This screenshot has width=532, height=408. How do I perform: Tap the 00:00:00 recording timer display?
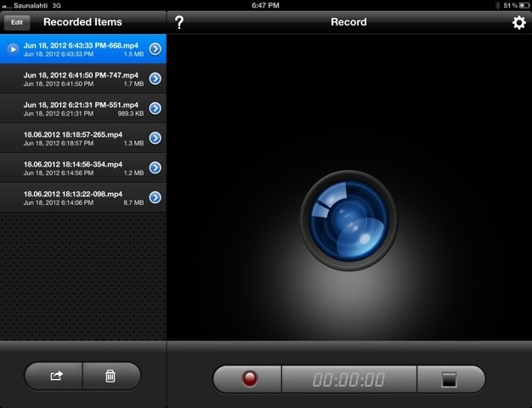(348, 379)
